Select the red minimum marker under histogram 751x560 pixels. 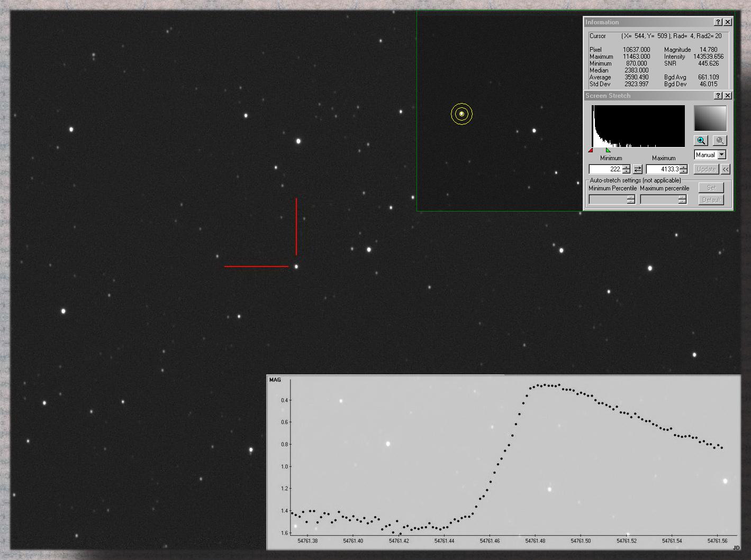tap(591, 150)
